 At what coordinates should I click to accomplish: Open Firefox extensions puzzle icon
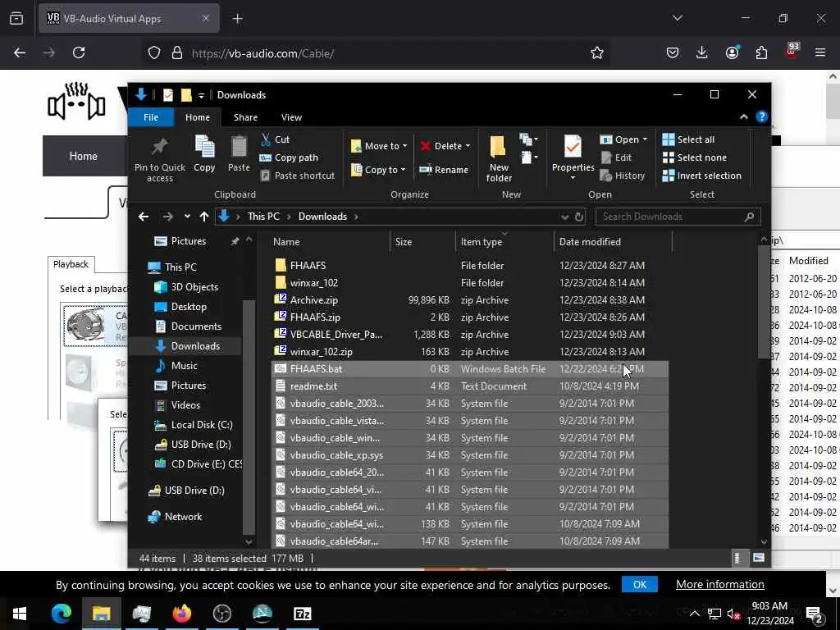[761, 52]
